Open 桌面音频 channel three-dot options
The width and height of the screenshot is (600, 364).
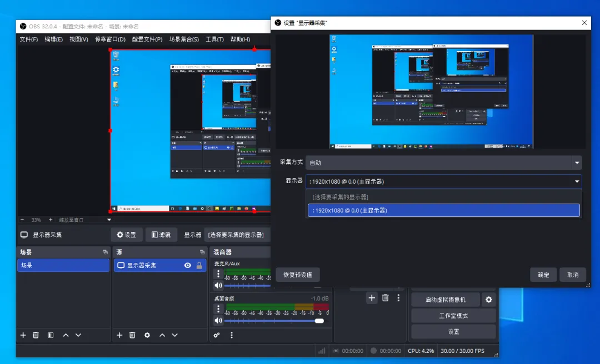tap(218, 309)
